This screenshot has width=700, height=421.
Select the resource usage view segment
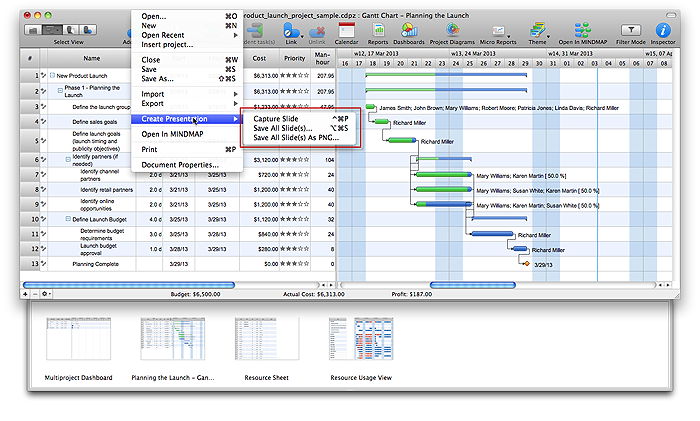(88, 30)
